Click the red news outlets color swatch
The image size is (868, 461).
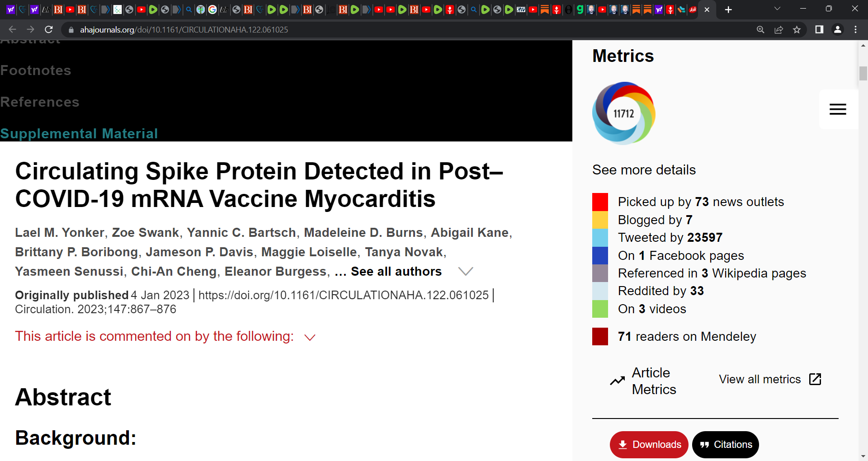pyautogui.click(x=600, y=202)
